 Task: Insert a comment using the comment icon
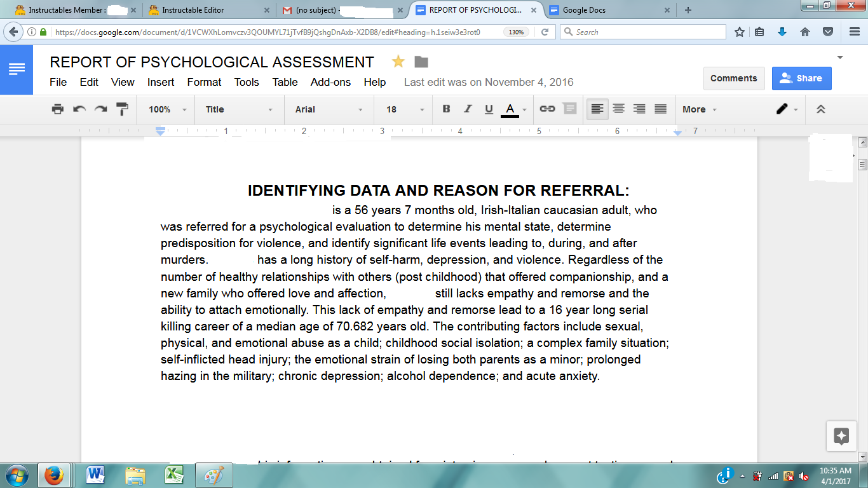[569, 109]
